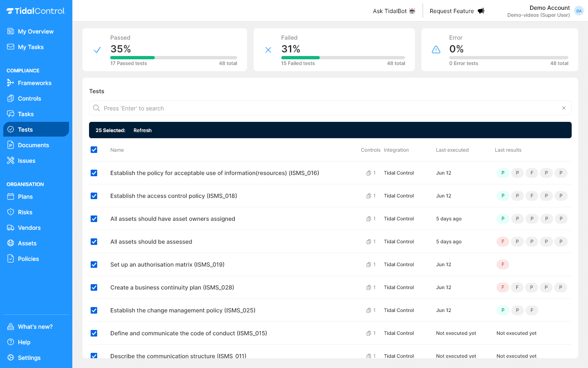The height and width of the screenshot is (368, 588).
Task: Uncheck the select-all checkbox in the table header
Action: (x=94, y=150)
